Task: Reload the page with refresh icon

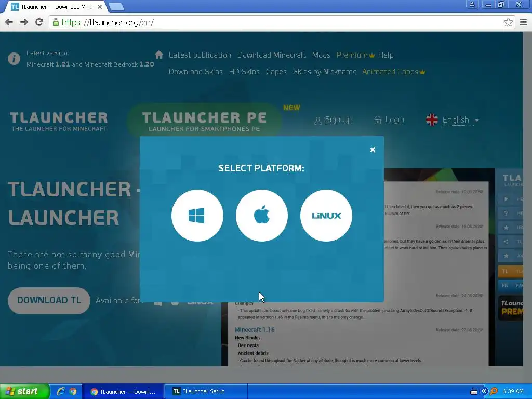Action: click(39, 22)
